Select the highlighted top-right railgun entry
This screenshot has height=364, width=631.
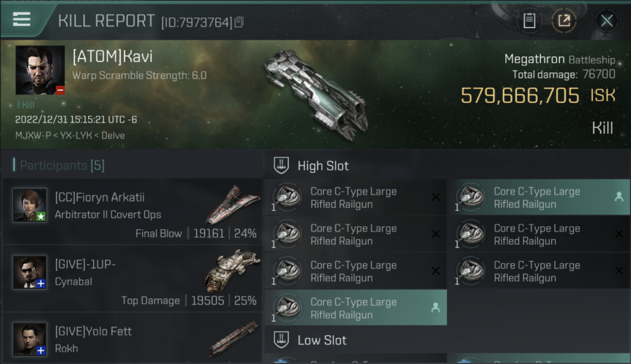click(539, 198)
